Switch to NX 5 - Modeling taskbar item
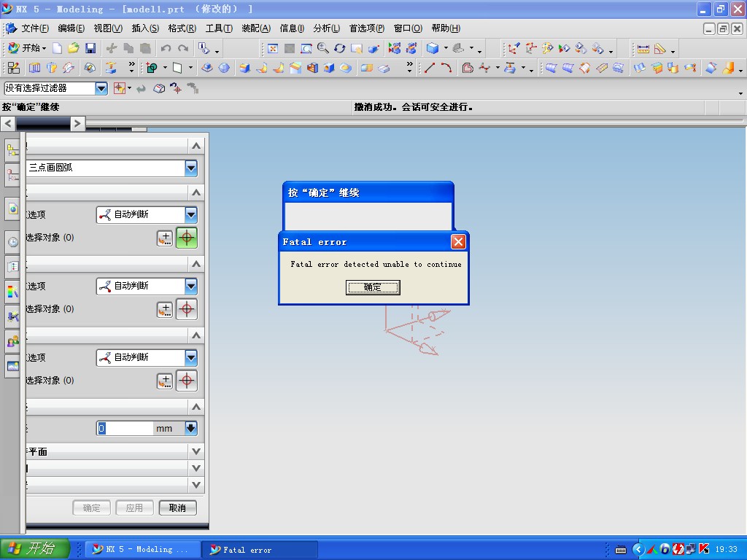Screen dimensions: 747x560 pos(142,549)
